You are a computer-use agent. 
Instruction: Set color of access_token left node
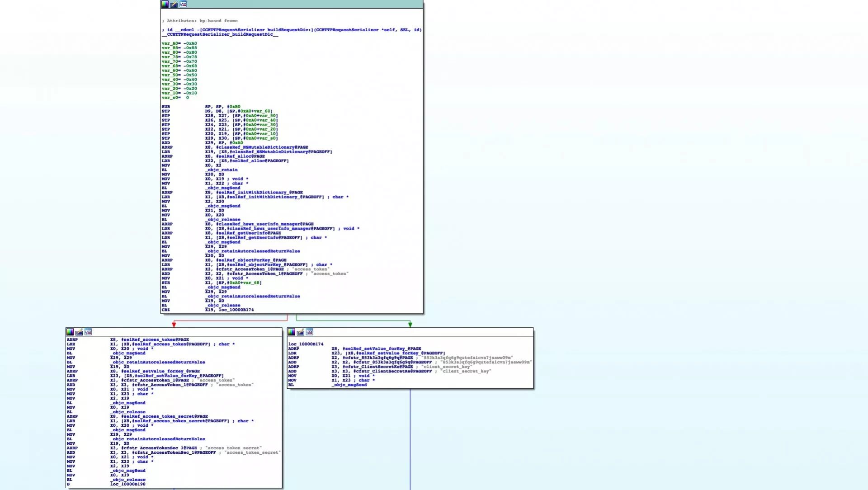pyautogui.click(x=70, y=332)
